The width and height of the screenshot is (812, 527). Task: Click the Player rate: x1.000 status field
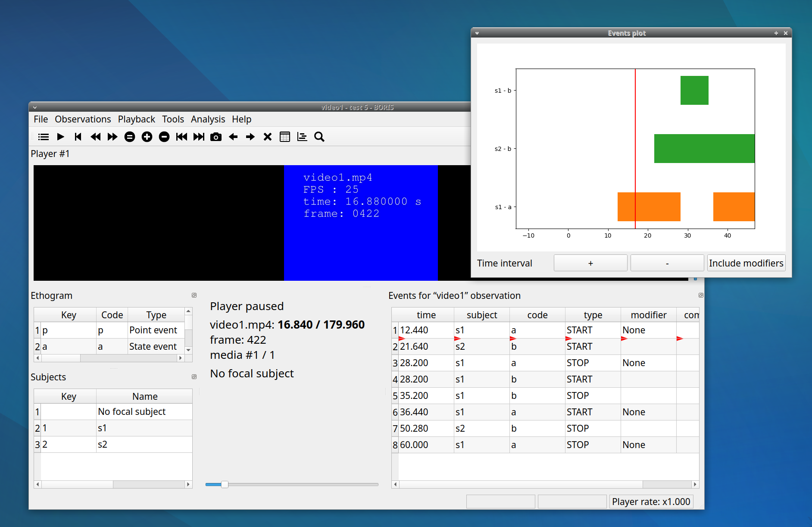(651, 502)
